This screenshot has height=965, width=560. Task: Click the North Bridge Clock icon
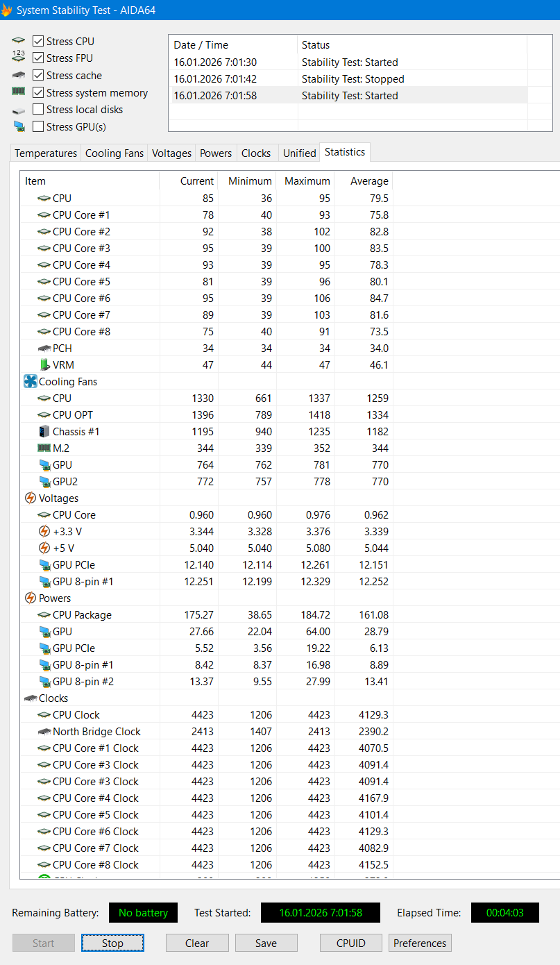point(44,732)
